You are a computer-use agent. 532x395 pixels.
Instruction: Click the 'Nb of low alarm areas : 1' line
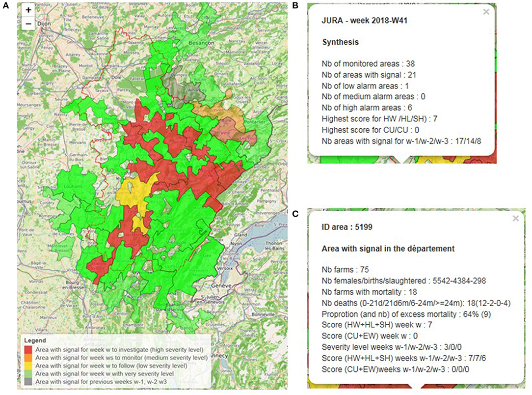pos(365,86)
